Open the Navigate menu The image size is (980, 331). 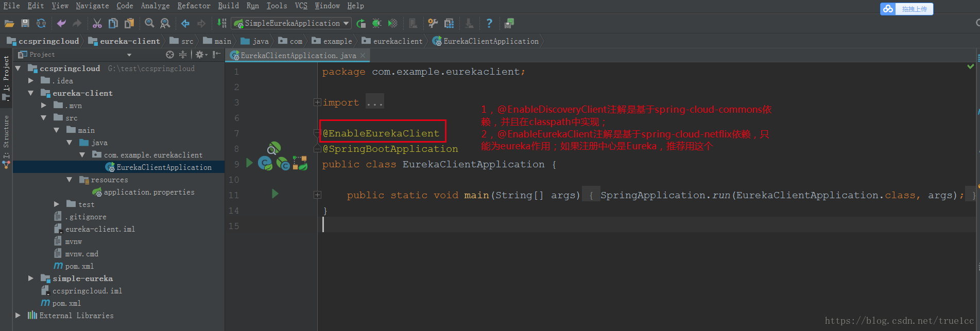click(x=92, y=6)
